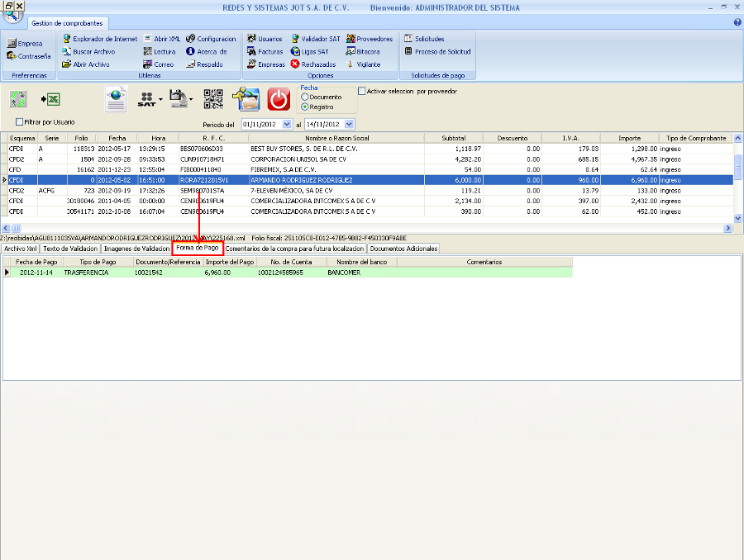Click the green refresh arrows icon
This screenshot has width=744, height=560.
coord(18,99)
